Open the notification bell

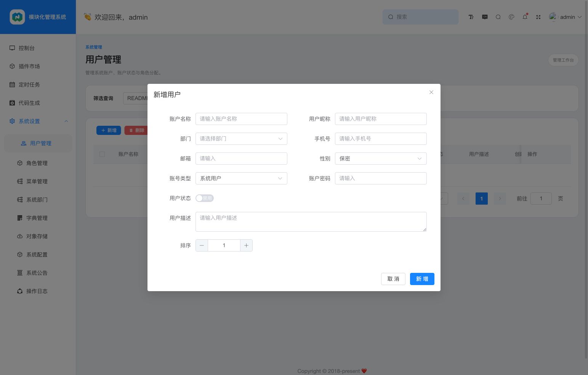[525, 17]
